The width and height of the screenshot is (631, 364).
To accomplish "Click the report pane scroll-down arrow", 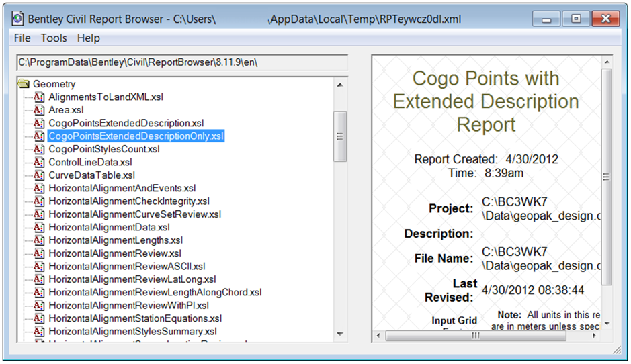I will (x=607, y=324).
